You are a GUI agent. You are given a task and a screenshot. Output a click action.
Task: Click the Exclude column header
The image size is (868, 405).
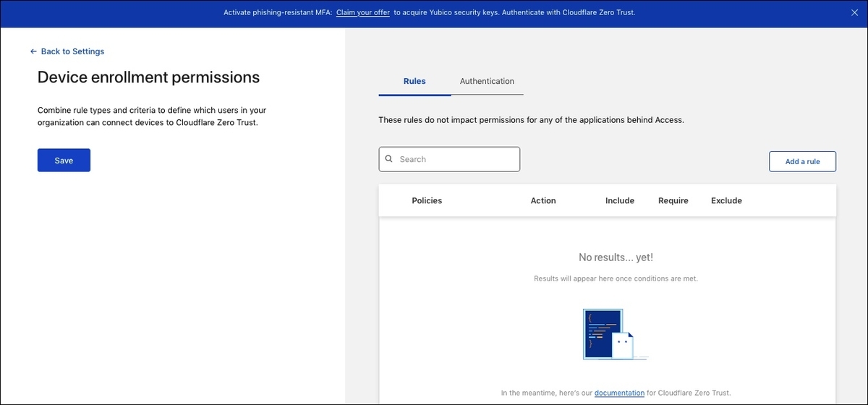[726, 200]
